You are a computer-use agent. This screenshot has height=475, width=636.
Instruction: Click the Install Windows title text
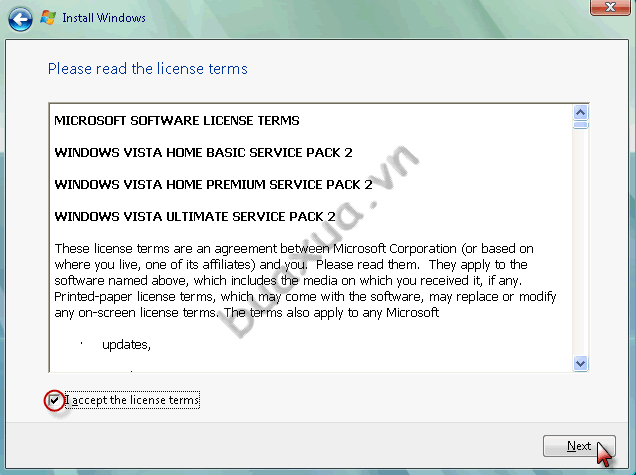click(104, 18)
